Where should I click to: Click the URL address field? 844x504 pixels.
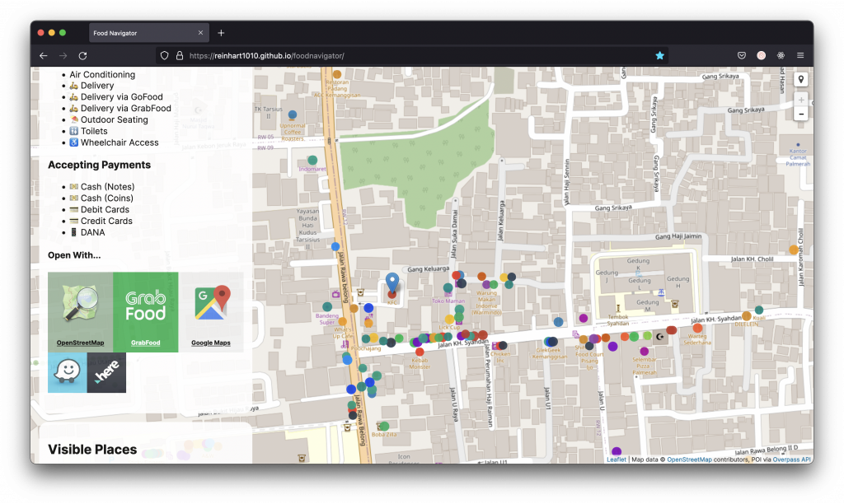412,55
